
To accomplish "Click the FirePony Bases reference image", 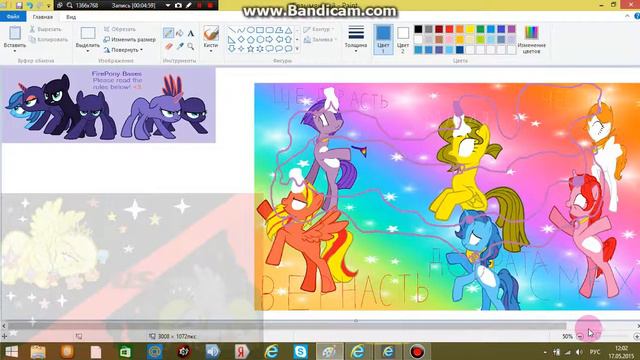I will 108,105.
